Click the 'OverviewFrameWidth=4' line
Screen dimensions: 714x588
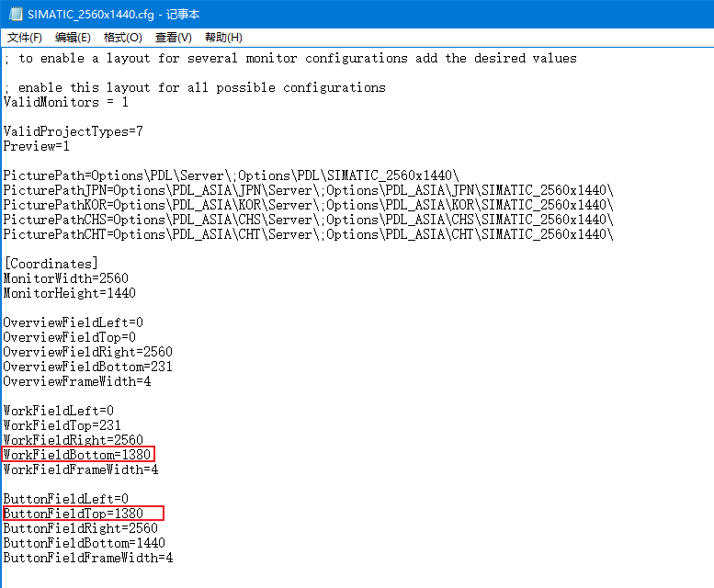point(77,381)
